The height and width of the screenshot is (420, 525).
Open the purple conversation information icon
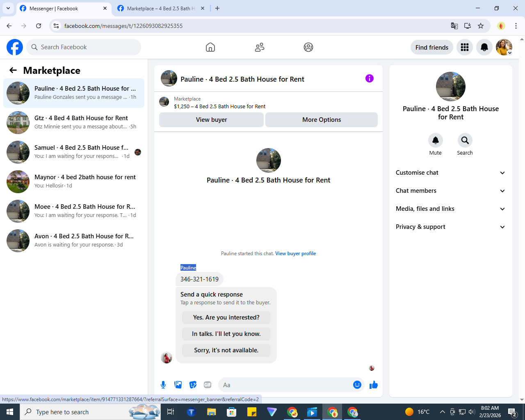370,78
